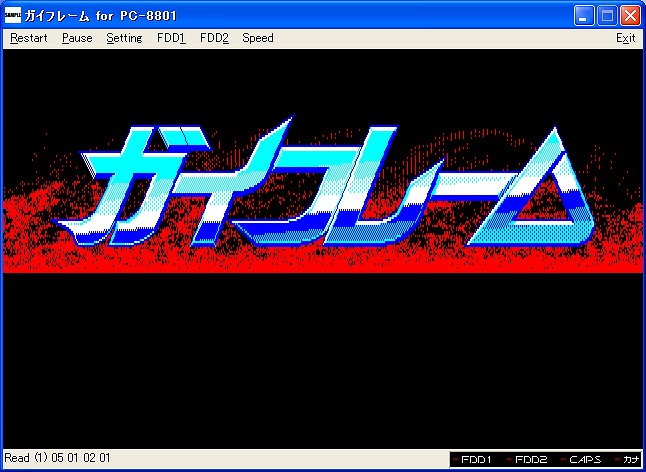Open the Speed menu
The height and width of the screenshot is (472, 646).
[x=257, y=38]
